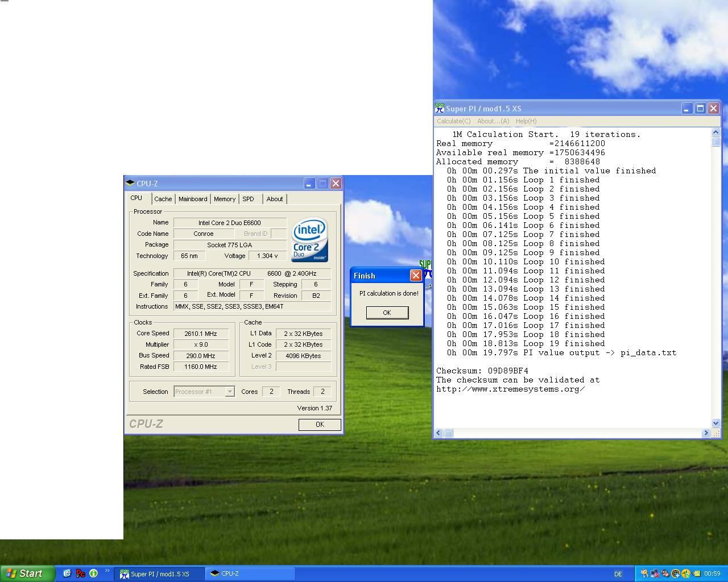Click the Revision value B2
728x582 pixels.
(x=316, y=296)
